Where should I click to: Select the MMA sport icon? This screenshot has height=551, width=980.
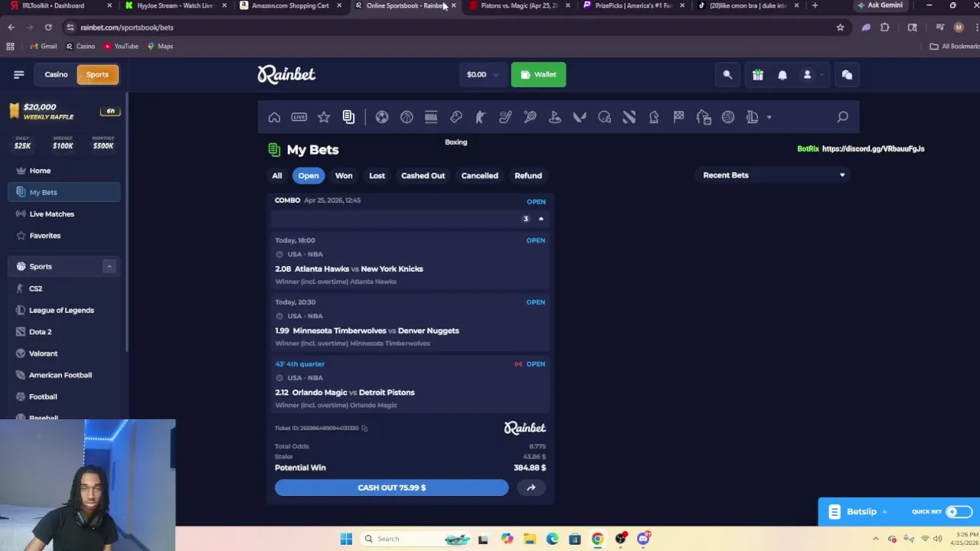click(431, 117)
